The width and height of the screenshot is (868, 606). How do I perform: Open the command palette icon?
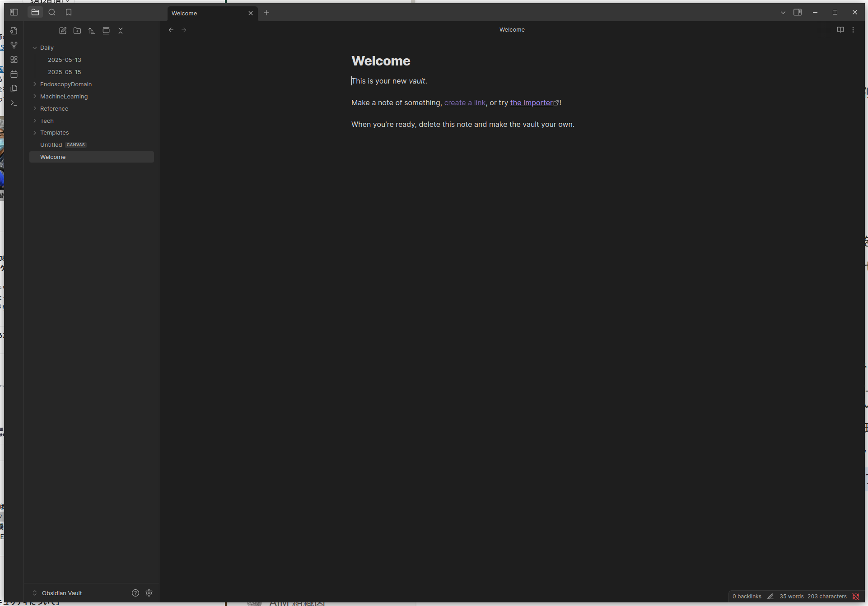(x=14, y=103)
